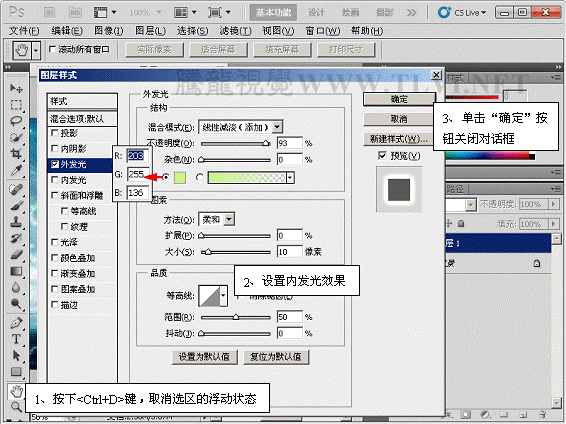Click the 新建样式 New Style button
566x424 pixels.
(399, 139)
